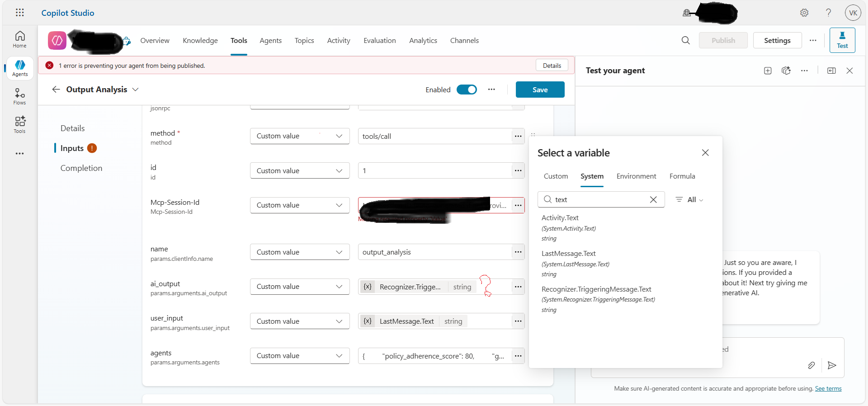Go back with the Output Analysis arrow
868x406 pixels.
(x=56, y=90)
